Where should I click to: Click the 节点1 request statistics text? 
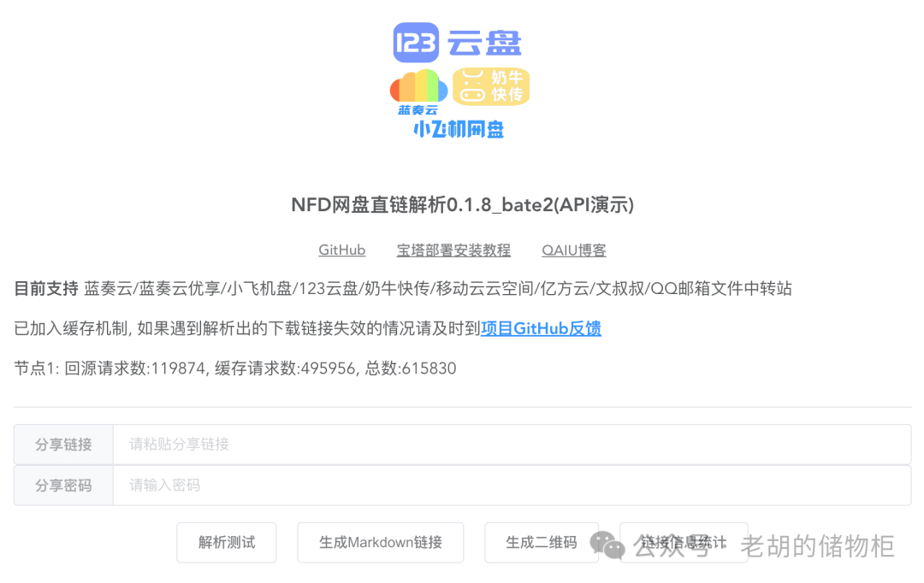pos(235,368)
